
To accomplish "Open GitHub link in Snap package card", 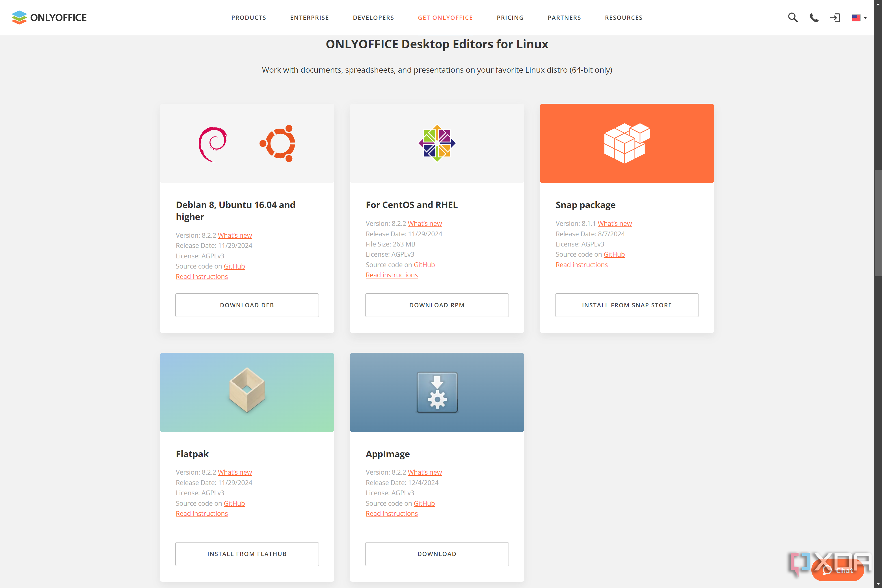I will pyautogui.click(x=614, y=254).
